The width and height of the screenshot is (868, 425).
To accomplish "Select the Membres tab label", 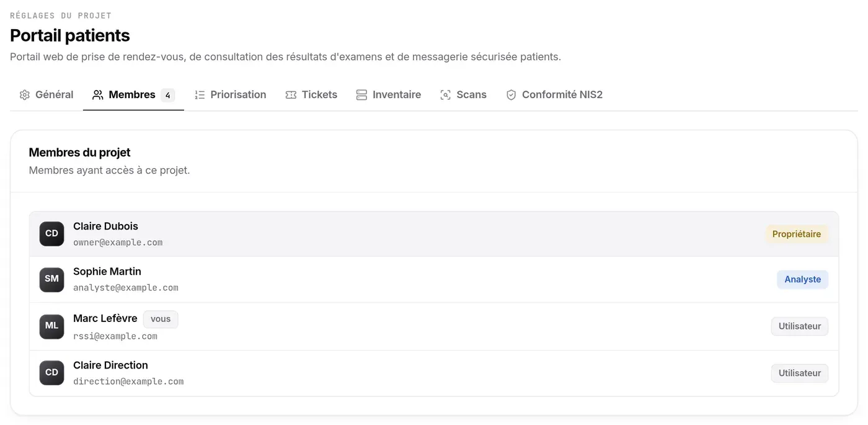I will (x=132, y=95).
